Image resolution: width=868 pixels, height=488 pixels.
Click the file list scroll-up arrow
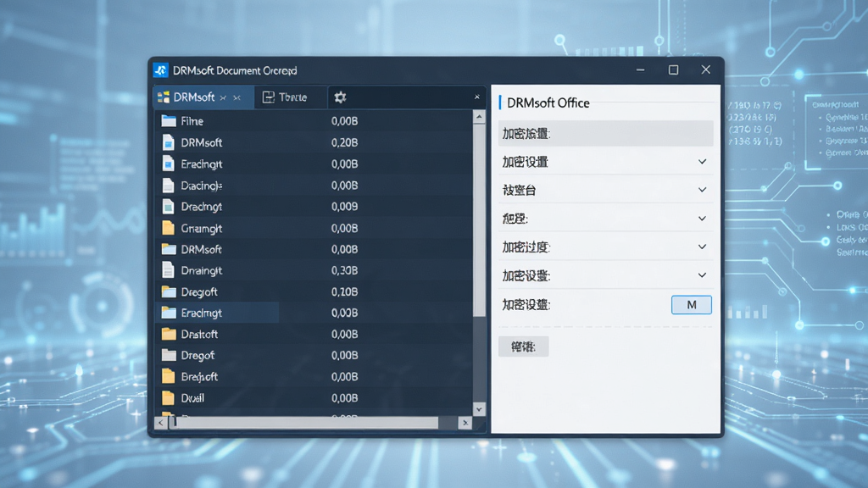479,116
